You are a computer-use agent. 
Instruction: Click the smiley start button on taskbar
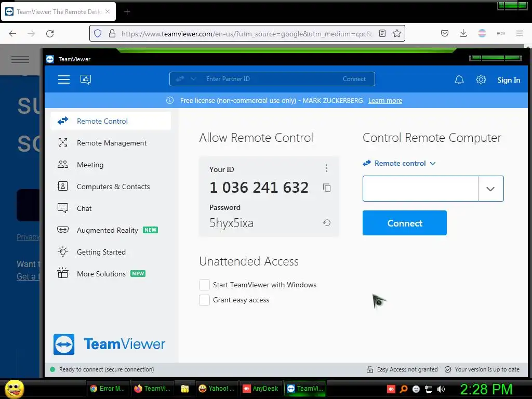(x=14, y=389)
